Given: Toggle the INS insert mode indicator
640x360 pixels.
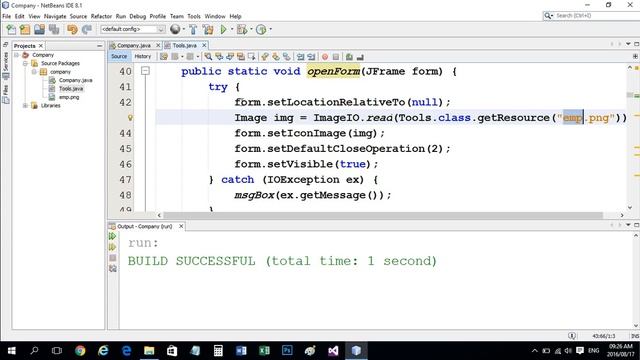Looking at the screenshot, I should tap(635, 336).
